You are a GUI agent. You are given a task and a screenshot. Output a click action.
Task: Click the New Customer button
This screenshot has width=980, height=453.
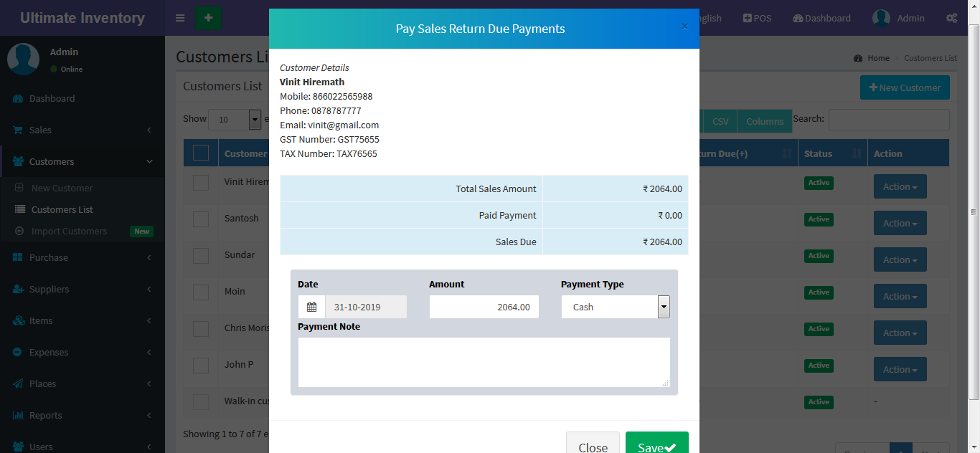tap(905, 87)
